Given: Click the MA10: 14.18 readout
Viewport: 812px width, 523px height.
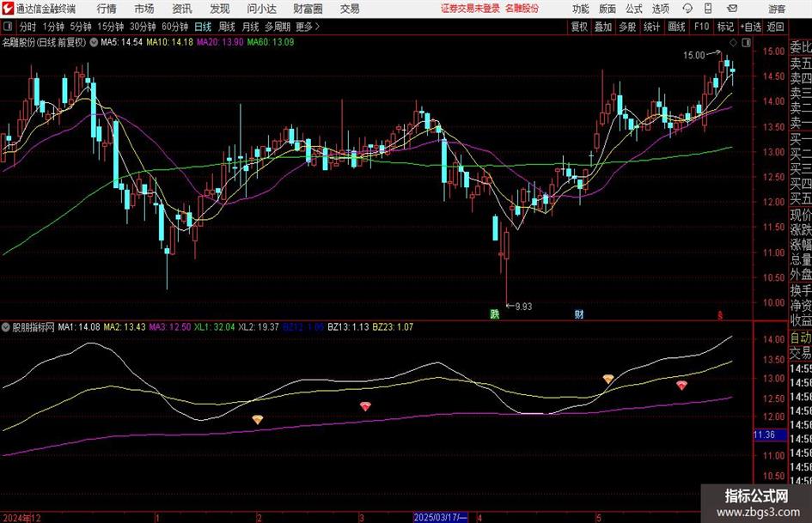Looking at the screenshot, I should pyautogui.click(x=170, y=42).
